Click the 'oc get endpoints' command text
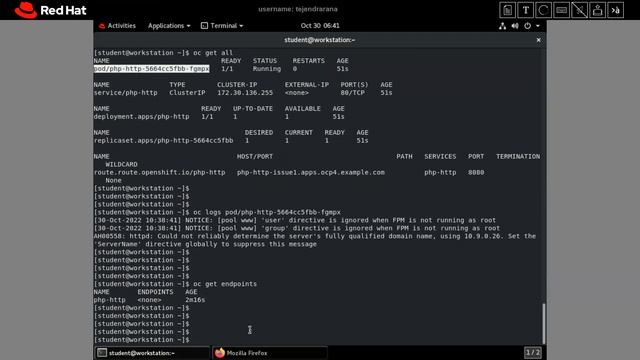Viewport: 640px width, 360px height. [225, 284]
